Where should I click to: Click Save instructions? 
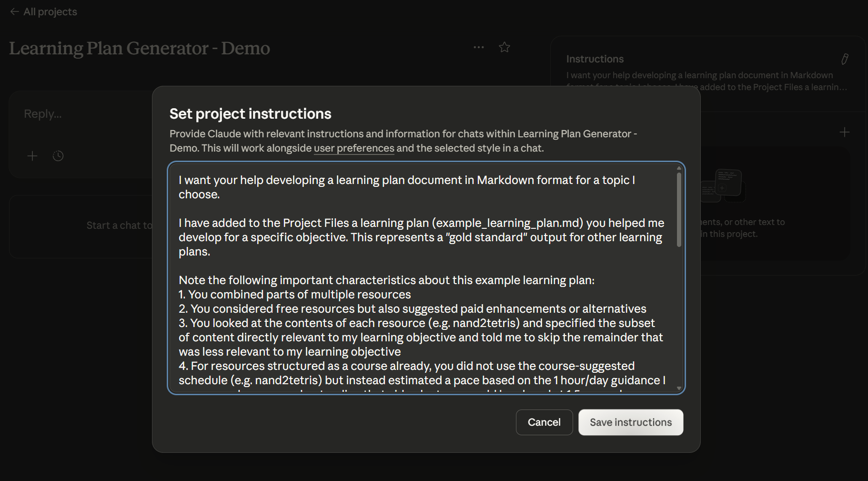(x=630, y=422)
